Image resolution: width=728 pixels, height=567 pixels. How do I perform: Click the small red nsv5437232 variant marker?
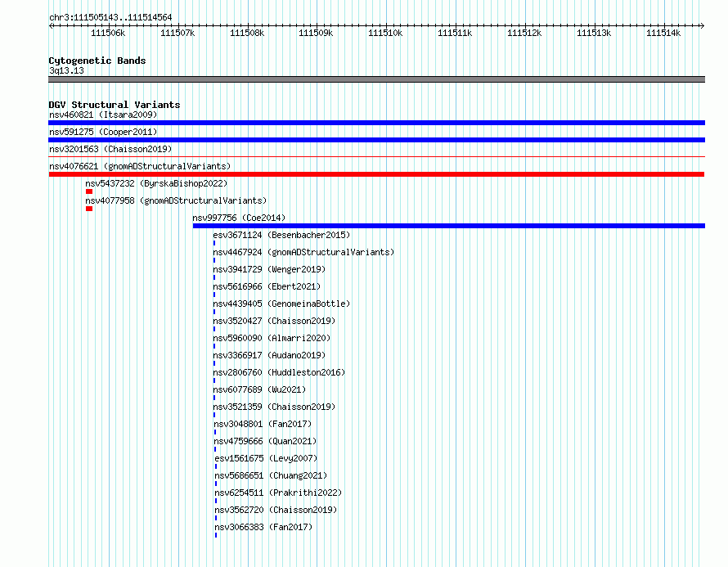click(89, 191)
